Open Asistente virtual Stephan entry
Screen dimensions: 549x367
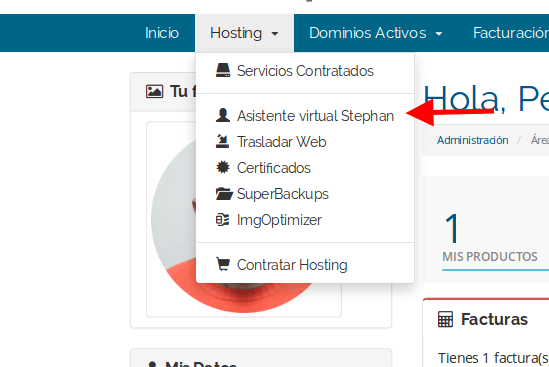click(x=305, y=116)
